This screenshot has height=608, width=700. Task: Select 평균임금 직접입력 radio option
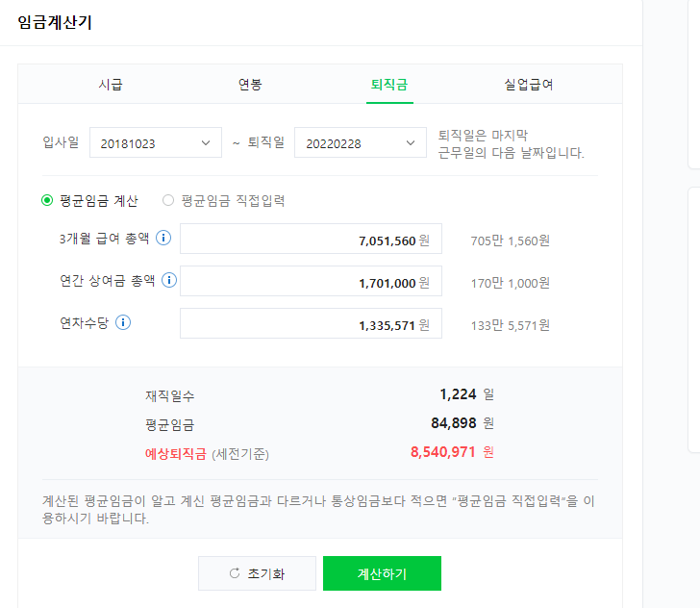[168, 200]
